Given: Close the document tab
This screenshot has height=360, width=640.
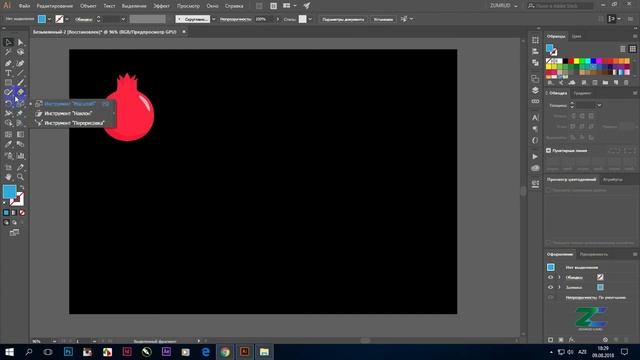Looking at the screenshot, I should 184,31.
